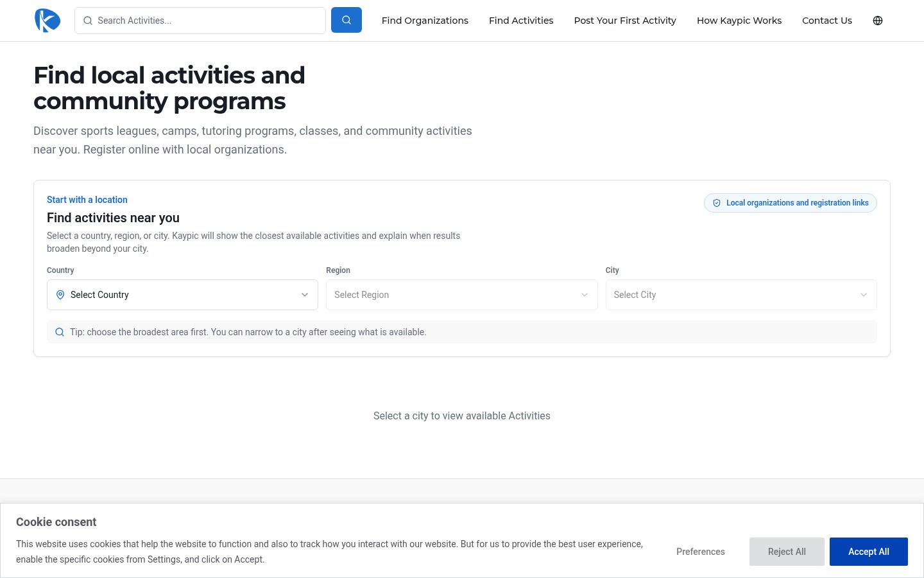Open How Kaypic Works page
This screenshot has height=578, width=924.
point(739,21)
